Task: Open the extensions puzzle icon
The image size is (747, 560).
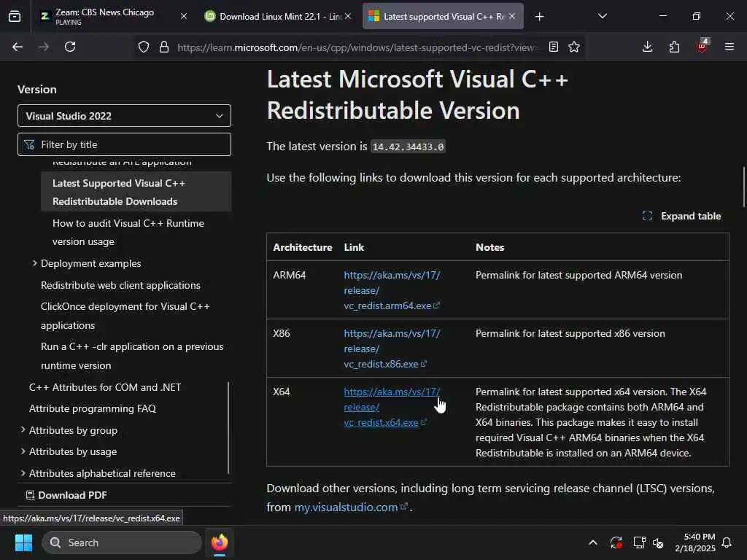Action: (x=674, y=47)
